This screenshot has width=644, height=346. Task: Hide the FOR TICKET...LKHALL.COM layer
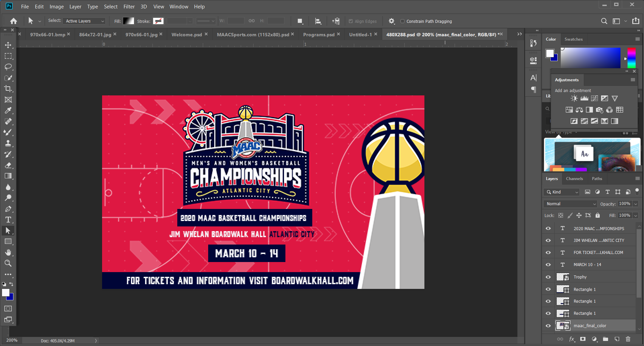click(x=548, y=253)
